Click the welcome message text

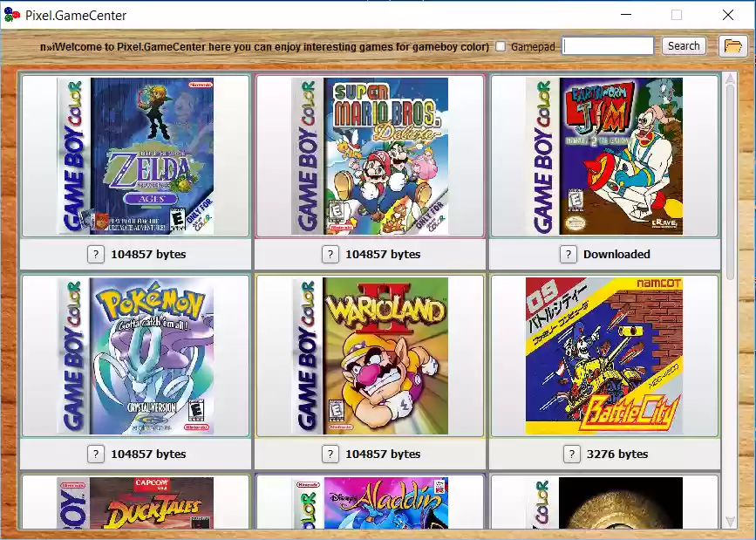click(x=265, y=47)
